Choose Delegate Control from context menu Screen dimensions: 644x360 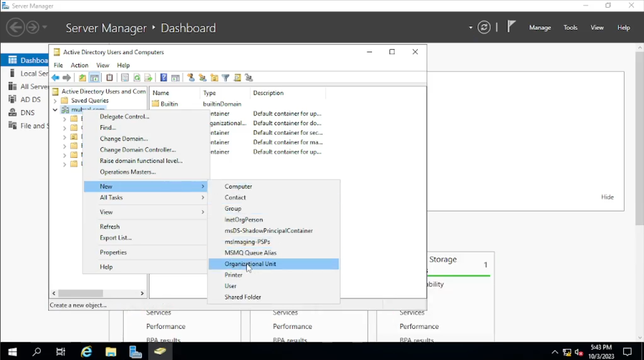pos(124,117)
